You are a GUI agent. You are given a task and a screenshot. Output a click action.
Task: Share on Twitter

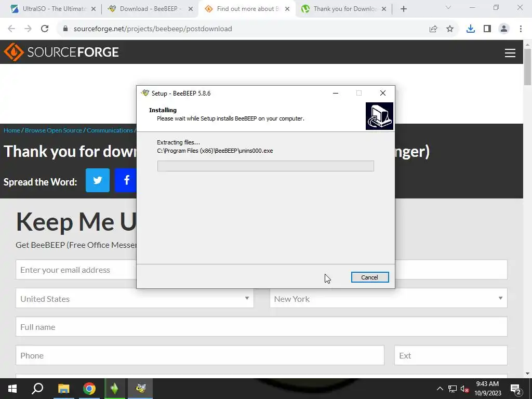tap(98, 180)
